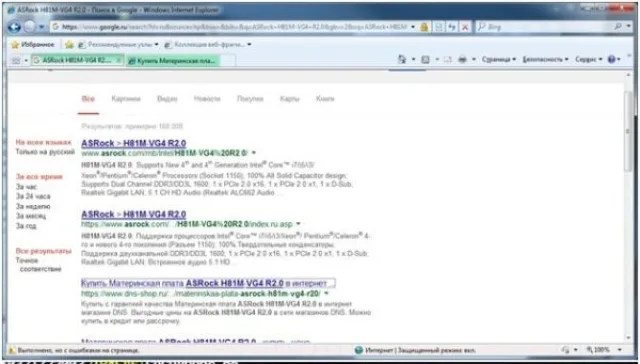Toggle Compatibility View icon in address bar

pos(439,27)
